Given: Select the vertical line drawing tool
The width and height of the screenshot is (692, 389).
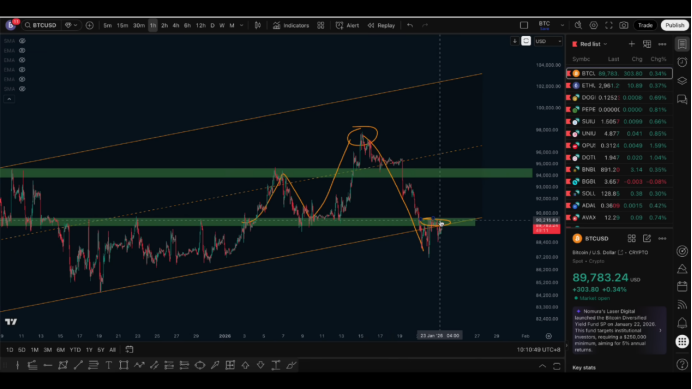Looking at the screenshot, I should [18, 365].
